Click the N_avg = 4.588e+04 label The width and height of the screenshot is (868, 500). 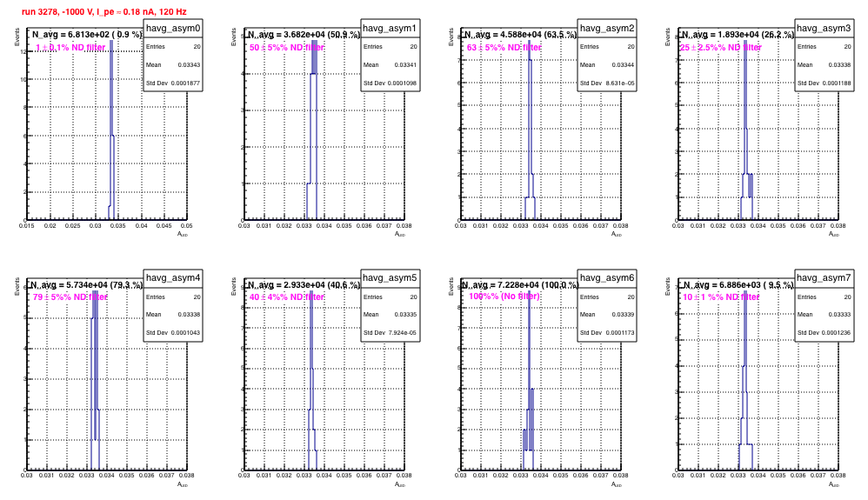click(521, 35)
